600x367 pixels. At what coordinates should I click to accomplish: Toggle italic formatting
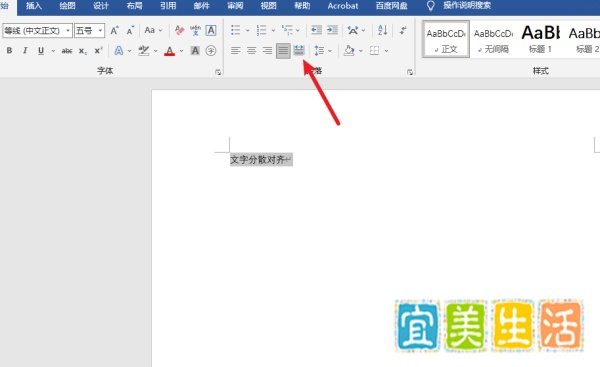[25, 51]
